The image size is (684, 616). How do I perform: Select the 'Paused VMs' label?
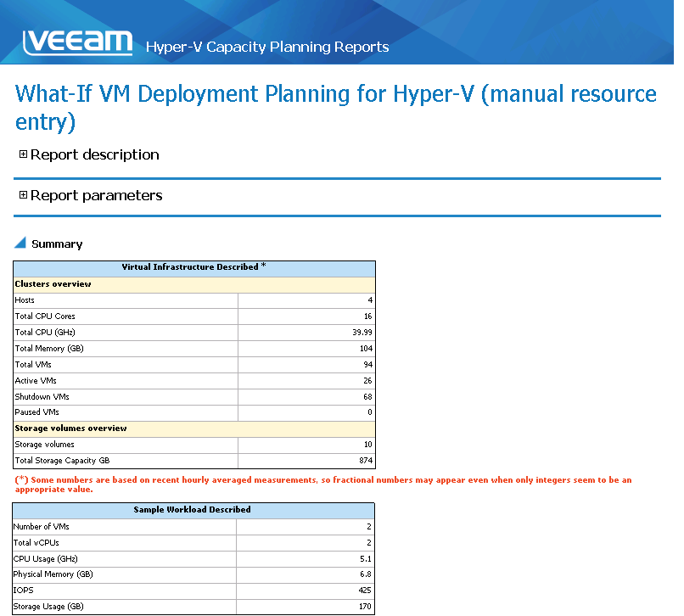click(36, 412)
